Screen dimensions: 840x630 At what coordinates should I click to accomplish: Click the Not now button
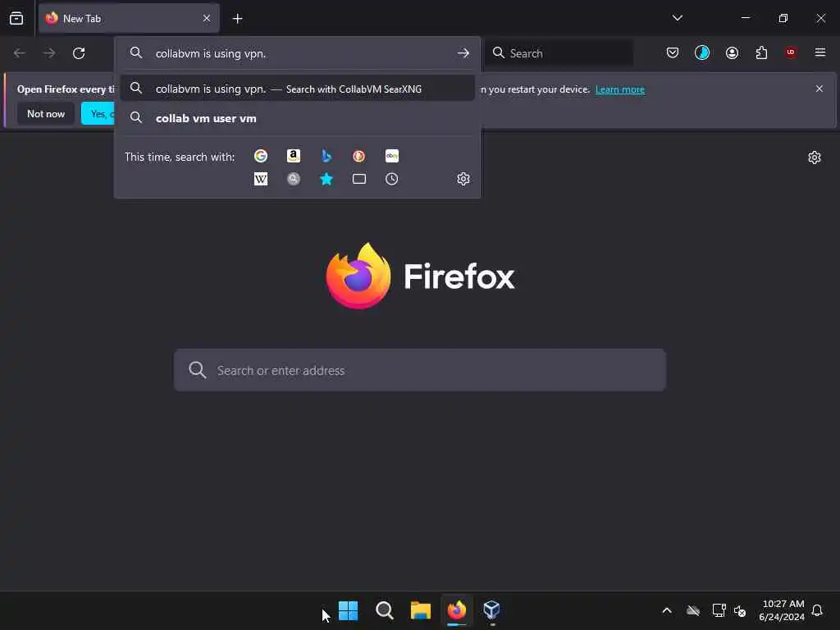coord(46,114)
